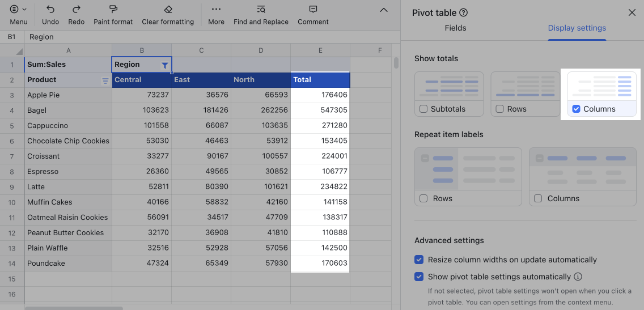Click the Redo arrow icon
The height and width of the screenshot is (310, 644).
pos(76,10)
